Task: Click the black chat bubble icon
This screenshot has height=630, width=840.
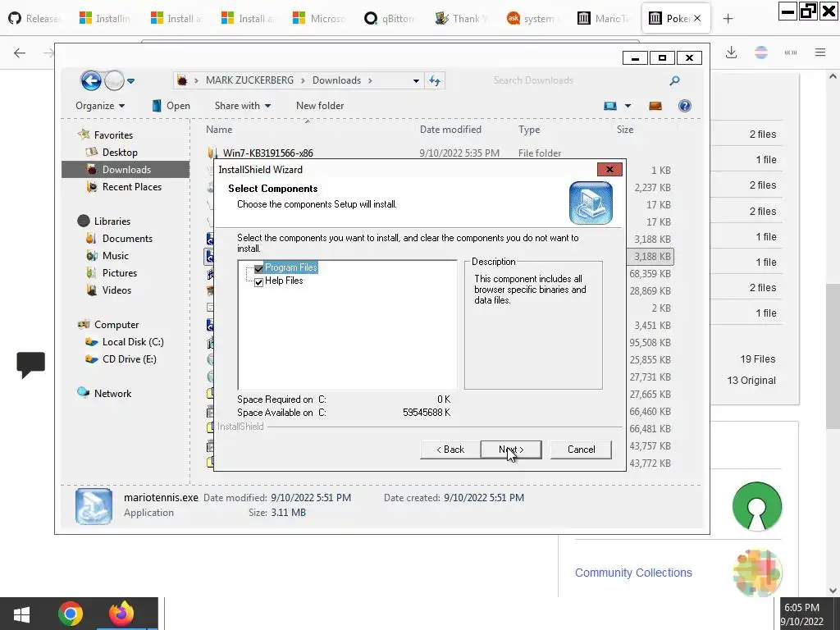Action: (x=30, y=365)
